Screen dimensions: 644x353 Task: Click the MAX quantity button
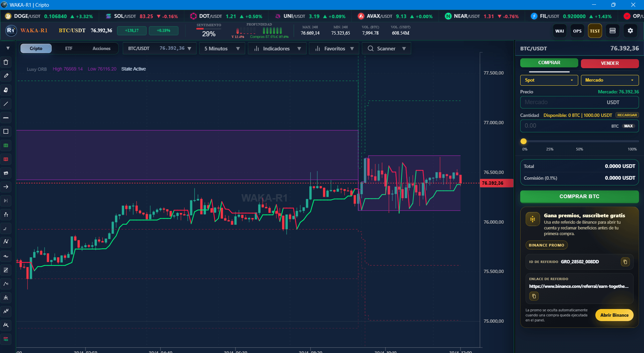629,126
